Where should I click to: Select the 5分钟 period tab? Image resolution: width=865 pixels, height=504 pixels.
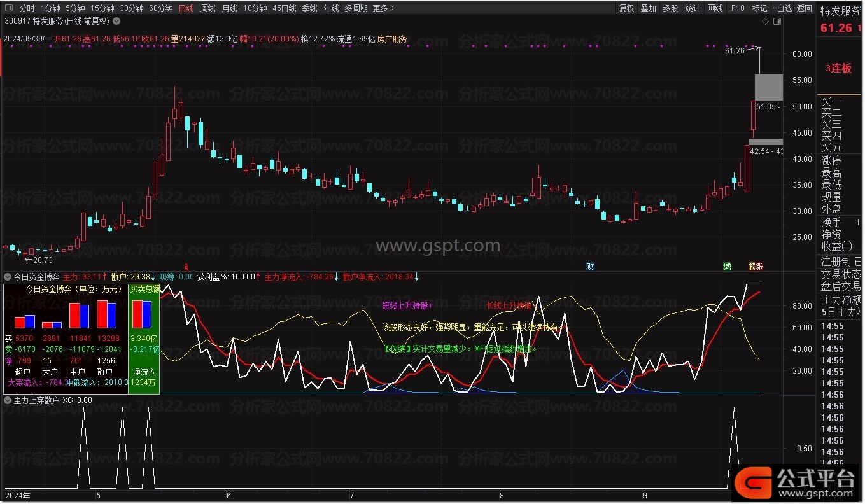[75, 8]
